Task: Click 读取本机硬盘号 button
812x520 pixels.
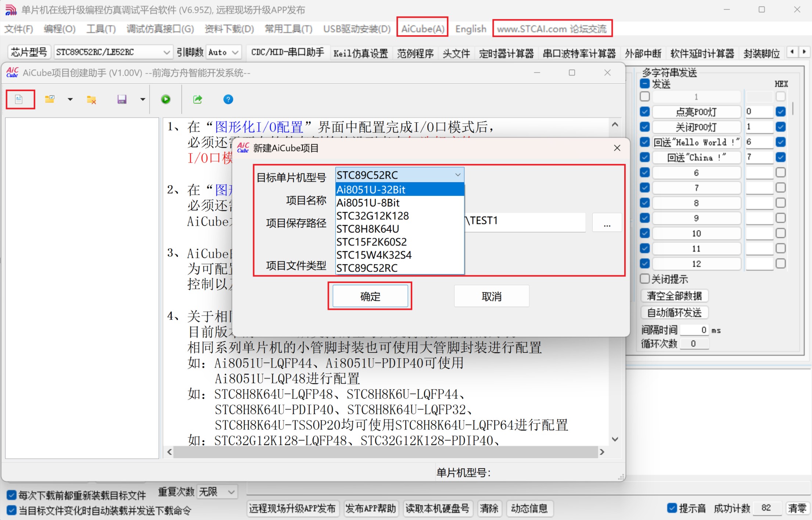Action: click(437, 509)
